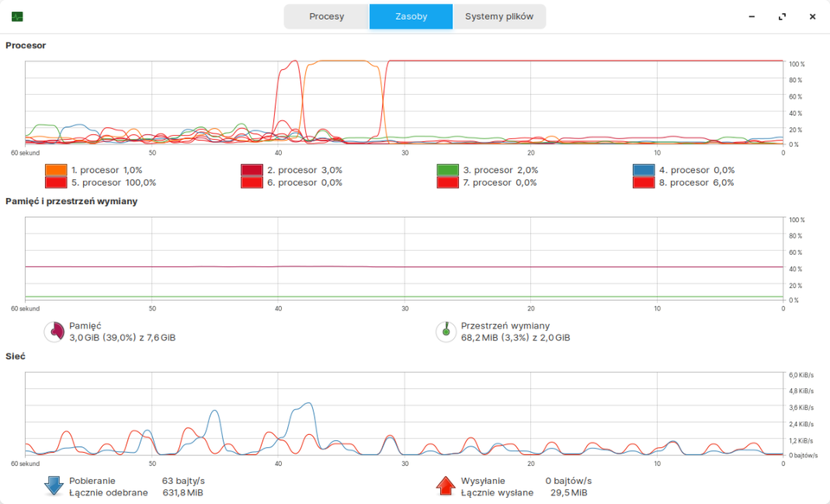Viewport: 830px width, 504px height.
Task: Open the Systemy plików tab
Action: click(x=499, y=16)
